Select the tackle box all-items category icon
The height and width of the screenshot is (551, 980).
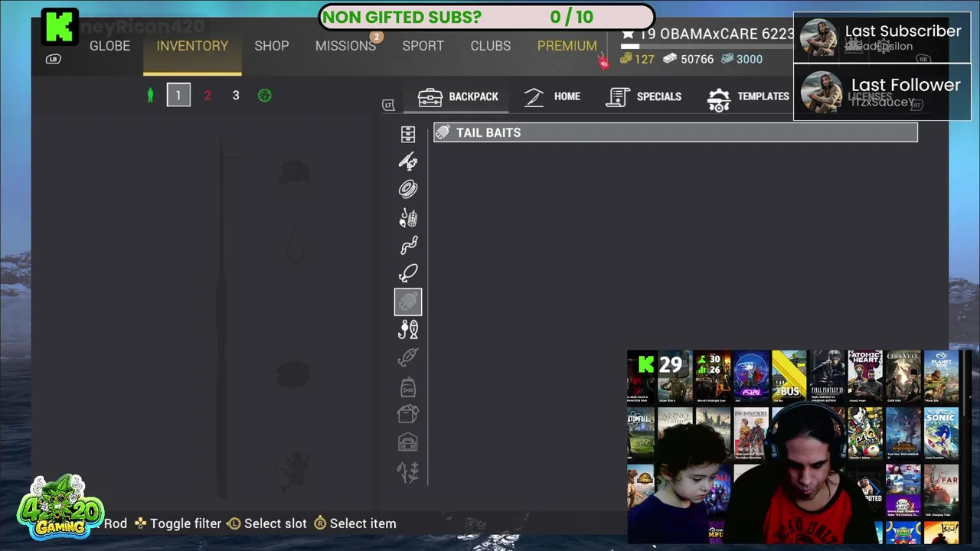[x=408, y=135]
